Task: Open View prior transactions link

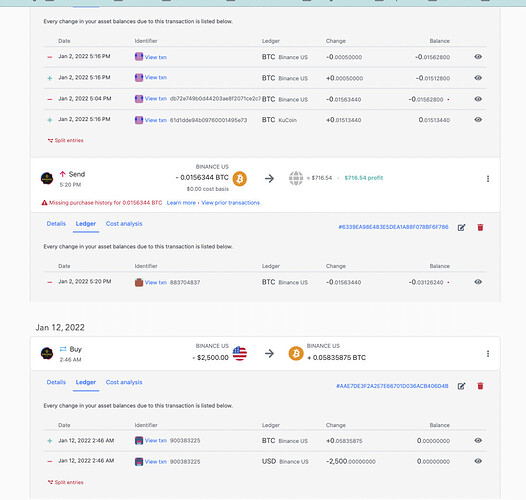Action: tap(230, 203)
